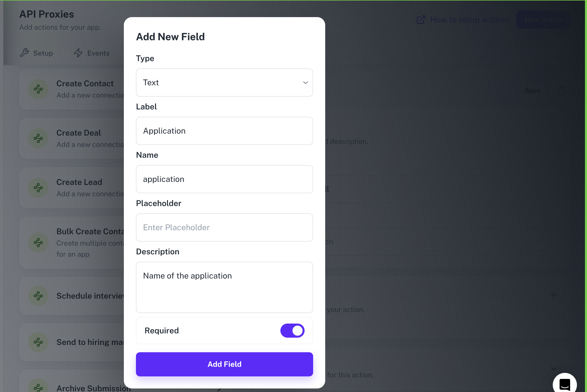Click the Bulk Create Contacts icon

[x=38, y=242]
